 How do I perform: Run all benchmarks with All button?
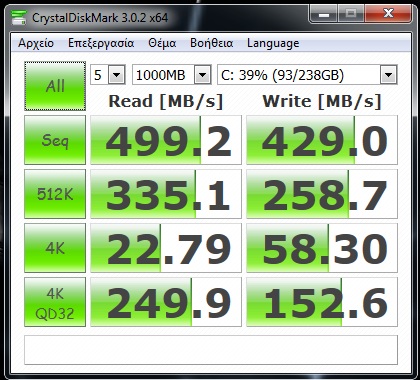pyautogui.click(x=55, y=86)
